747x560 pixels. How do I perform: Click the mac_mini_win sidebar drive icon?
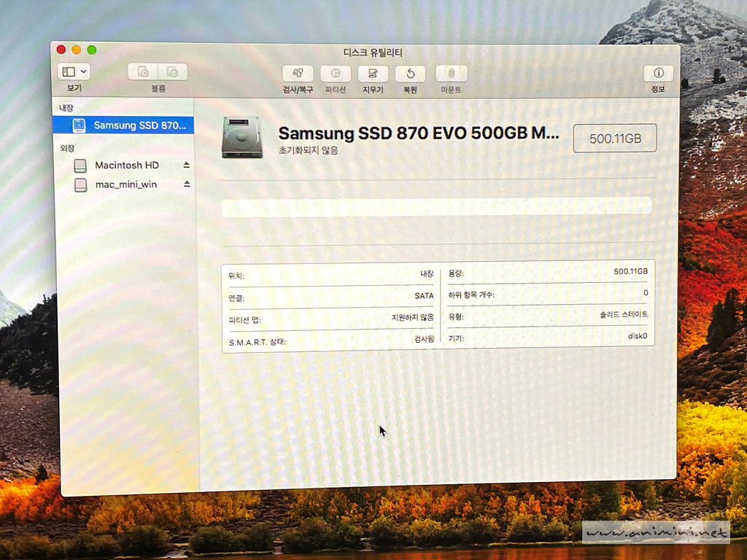tap(81, 184)
